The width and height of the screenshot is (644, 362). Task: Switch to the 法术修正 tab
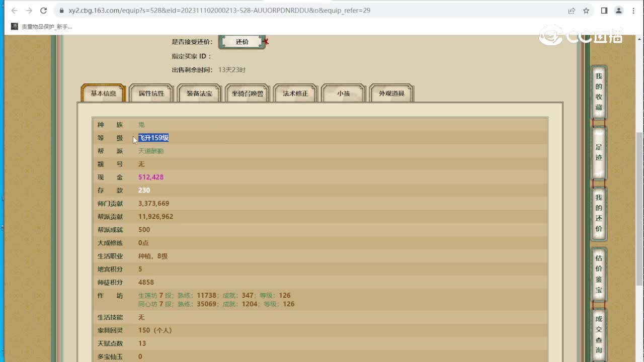click(295, 93)
